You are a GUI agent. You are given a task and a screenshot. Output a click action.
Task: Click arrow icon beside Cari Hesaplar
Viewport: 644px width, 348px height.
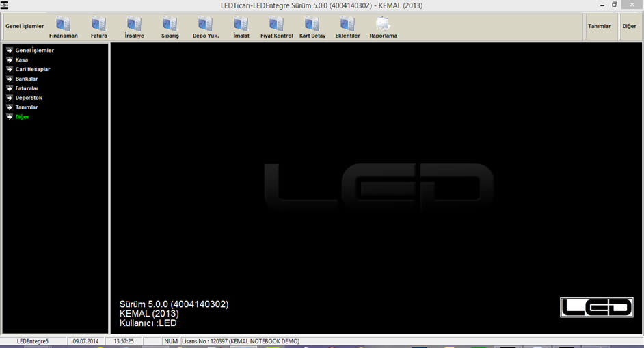[x=10, y=69]
